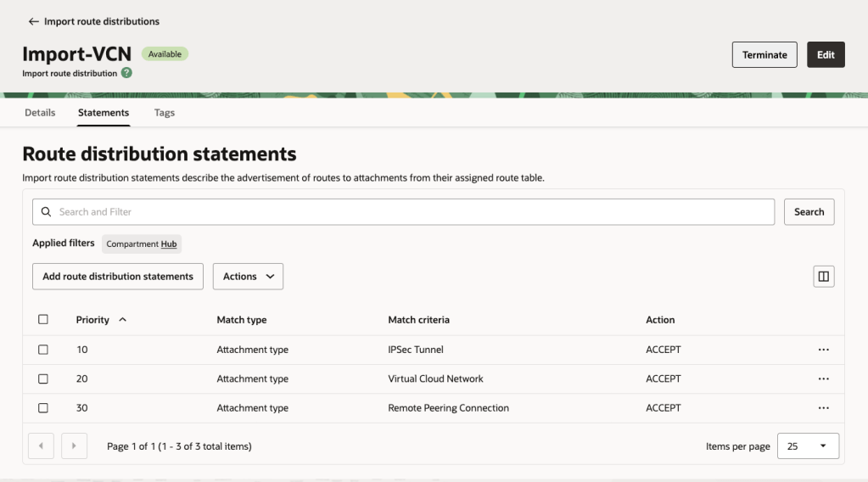
Task: Click the column layout settings icon
Action: click(x=823, y=276)
